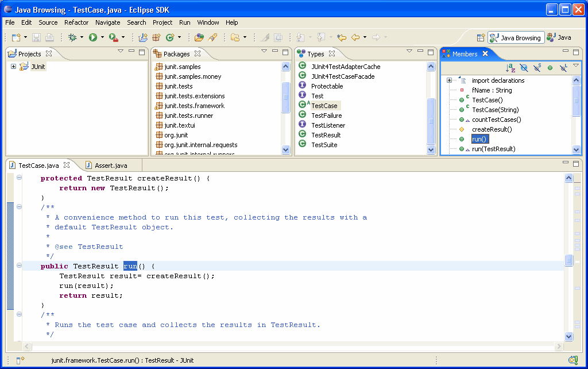Click the editor vertical scrollbar thumb
The height and width of the screenshot is (369, 588).
(x=569, y=260)
